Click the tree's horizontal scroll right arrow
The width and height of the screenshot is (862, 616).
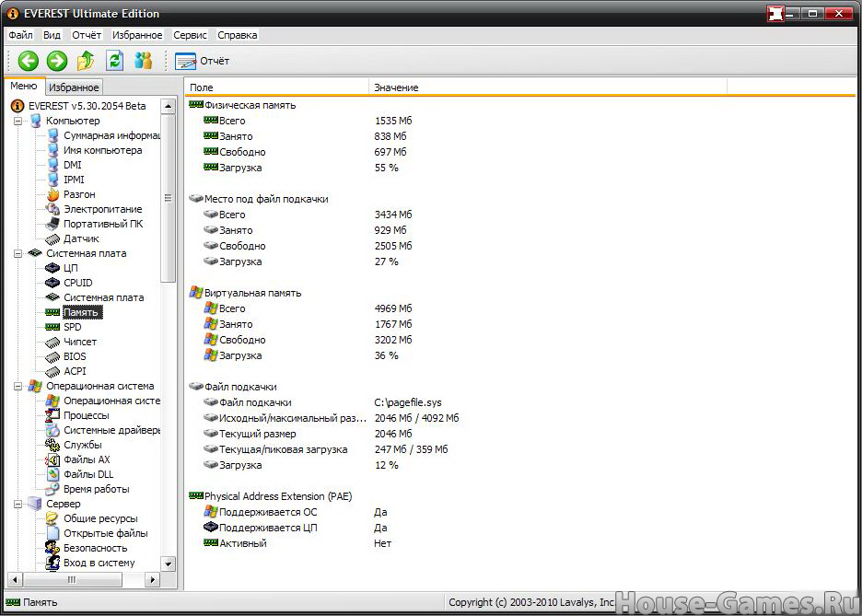click(x=152, y=580)
